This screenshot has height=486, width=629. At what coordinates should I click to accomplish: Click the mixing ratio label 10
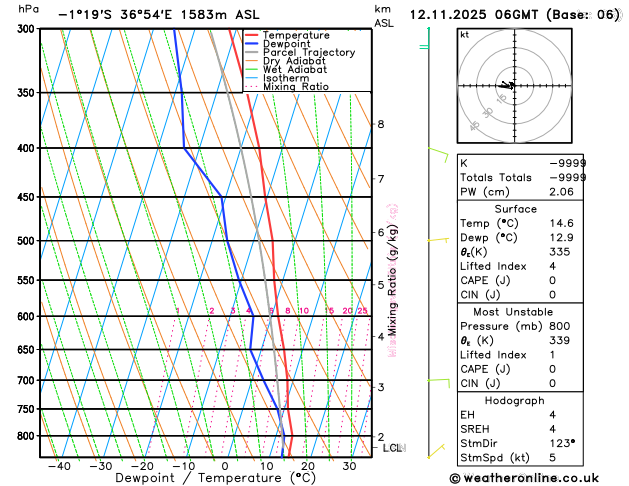[x=304, y=311]
